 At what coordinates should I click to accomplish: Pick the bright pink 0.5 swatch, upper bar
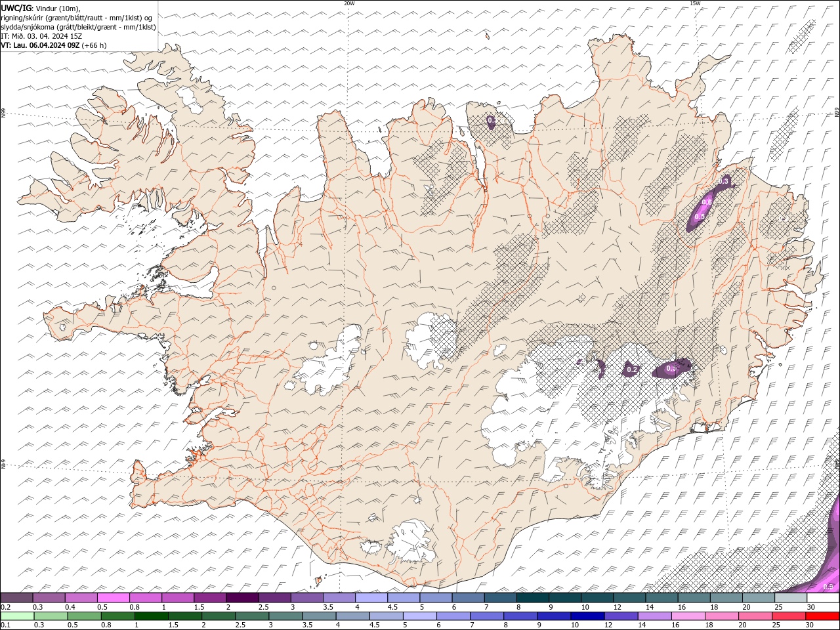click(114, 598)
